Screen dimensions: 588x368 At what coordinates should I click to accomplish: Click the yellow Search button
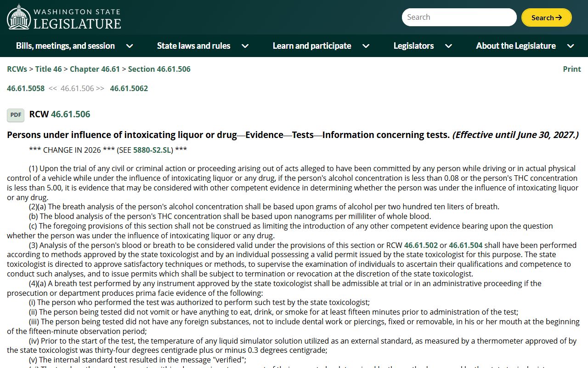tap(547, 17)
